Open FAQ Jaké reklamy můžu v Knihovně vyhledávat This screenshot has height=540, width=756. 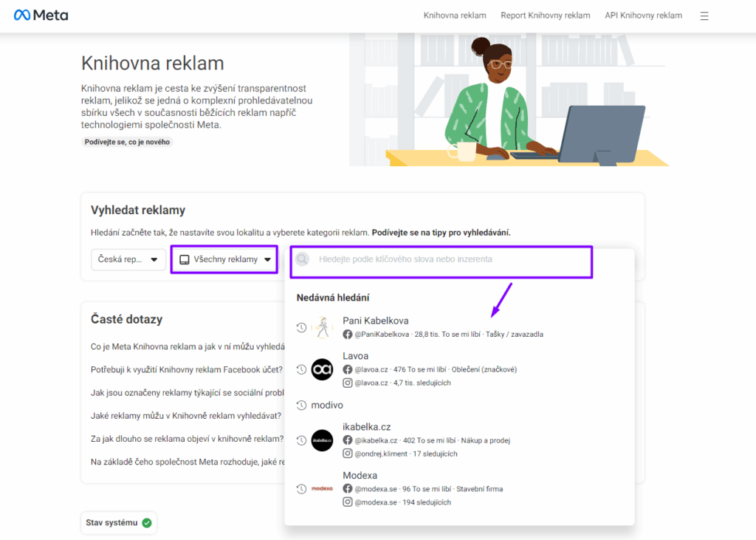click(186, 415)
